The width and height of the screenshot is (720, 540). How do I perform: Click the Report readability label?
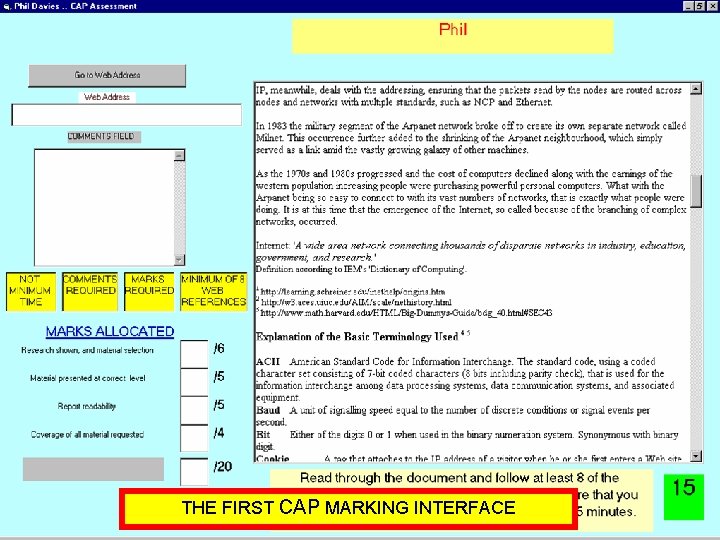87,406
